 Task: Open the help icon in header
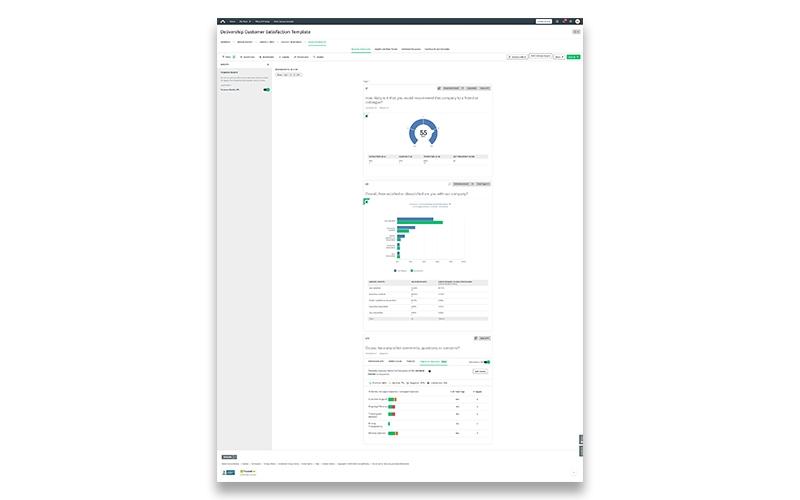(571, 21)
